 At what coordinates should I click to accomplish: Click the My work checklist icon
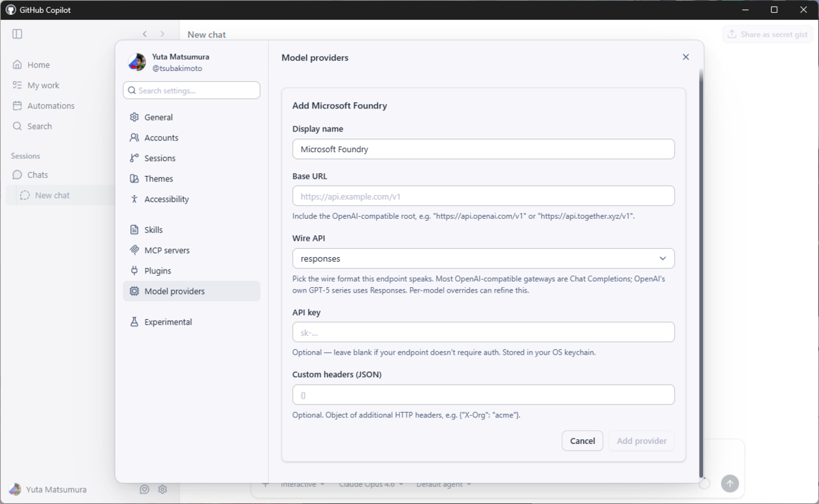click(x=18, y=85)
